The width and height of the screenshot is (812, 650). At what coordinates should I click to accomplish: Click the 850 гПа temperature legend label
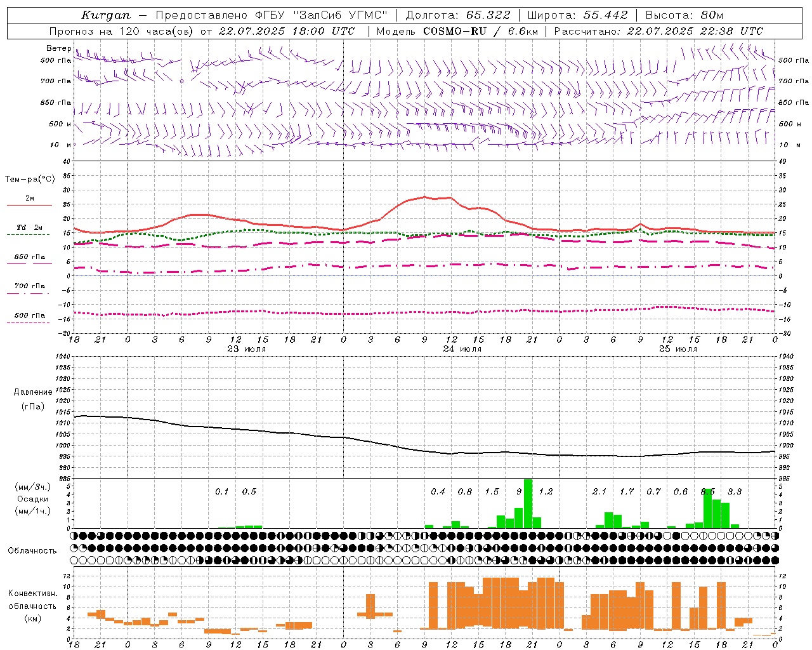click(30, 257)
